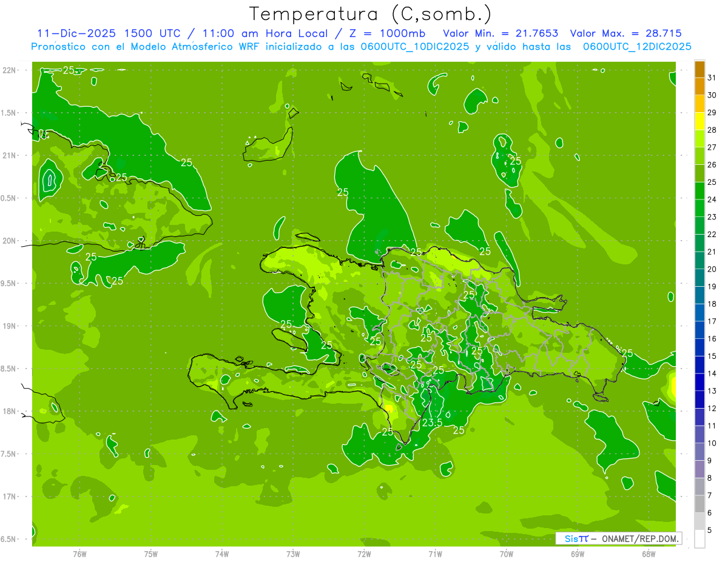This screenshot has height=562, width=728.
Task: Pick the dark blue legend swatch between 13 and 14
Action: pyautogui.click(x=699, y=383)
